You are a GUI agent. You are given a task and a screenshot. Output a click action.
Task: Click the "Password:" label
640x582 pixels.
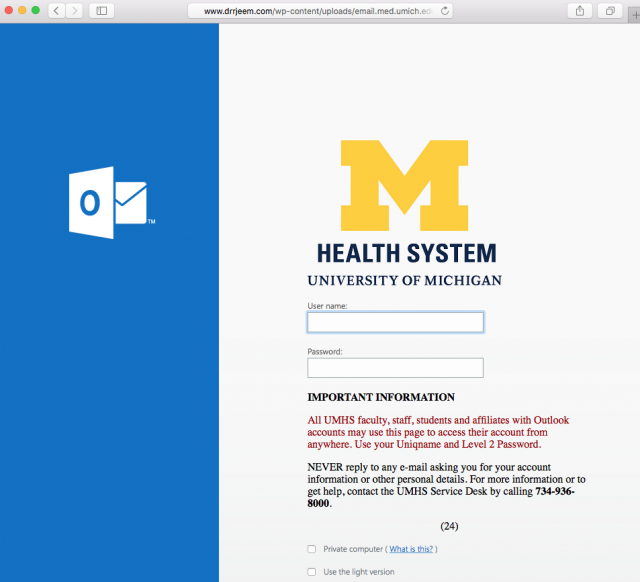pyautogui.click(x=325, y=351)
